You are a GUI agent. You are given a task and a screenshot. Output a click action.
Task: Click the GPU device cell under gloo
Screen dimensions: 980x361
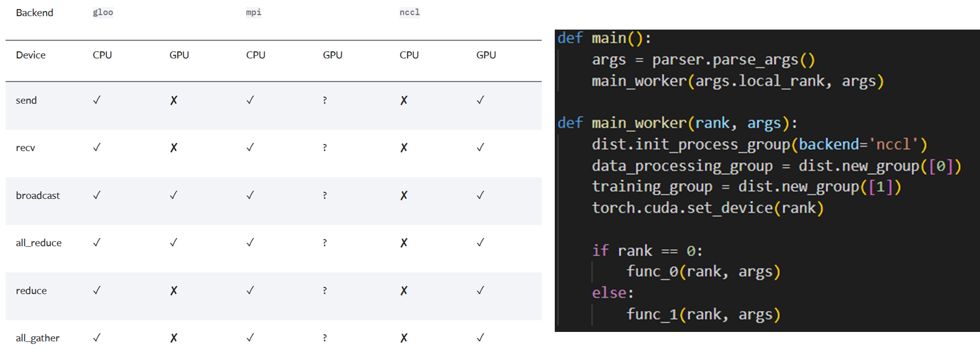click(x=179, y=55)
